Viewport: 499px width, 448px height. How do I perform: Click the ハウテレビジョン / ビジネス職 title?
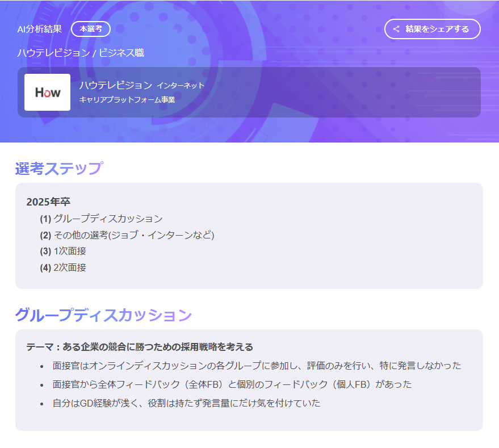click(x=81, y=53)
